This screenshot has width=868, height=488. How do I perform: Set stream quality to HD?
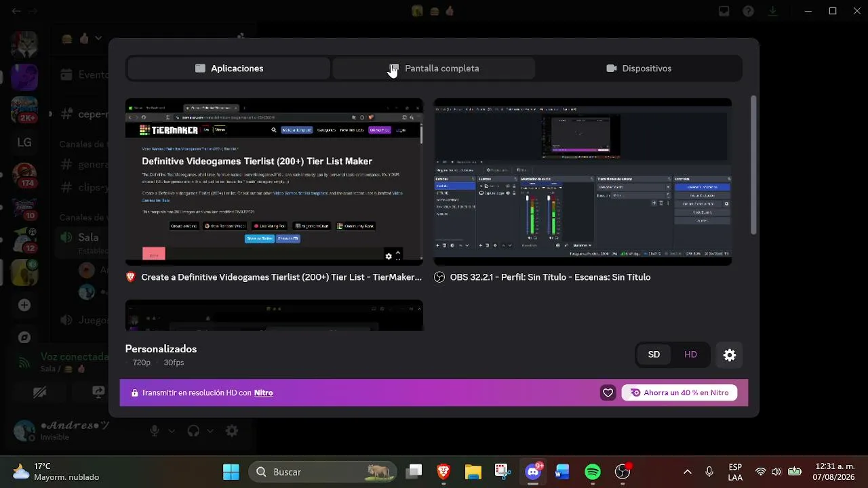click(690, 354)
